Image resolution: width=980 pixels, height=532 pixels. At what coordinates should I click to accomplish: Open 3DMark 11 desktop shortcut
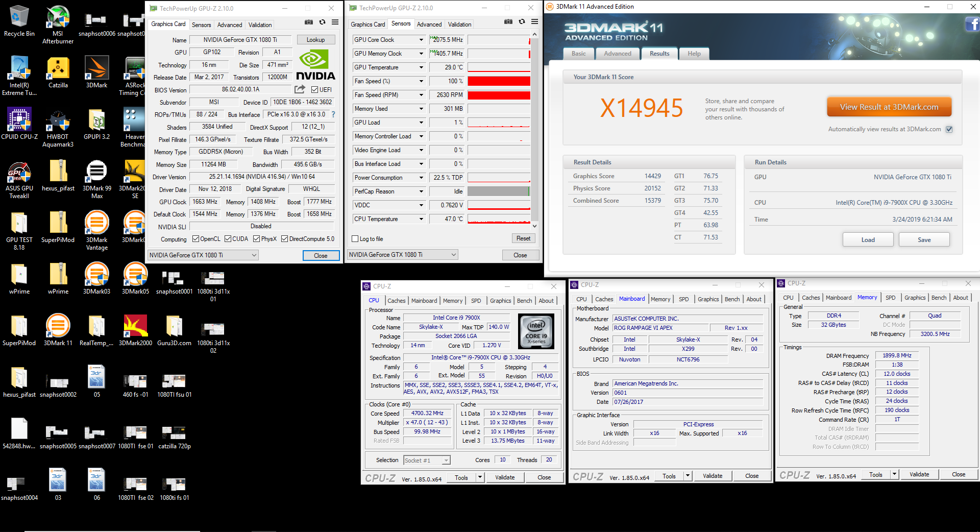coord(58,330)
